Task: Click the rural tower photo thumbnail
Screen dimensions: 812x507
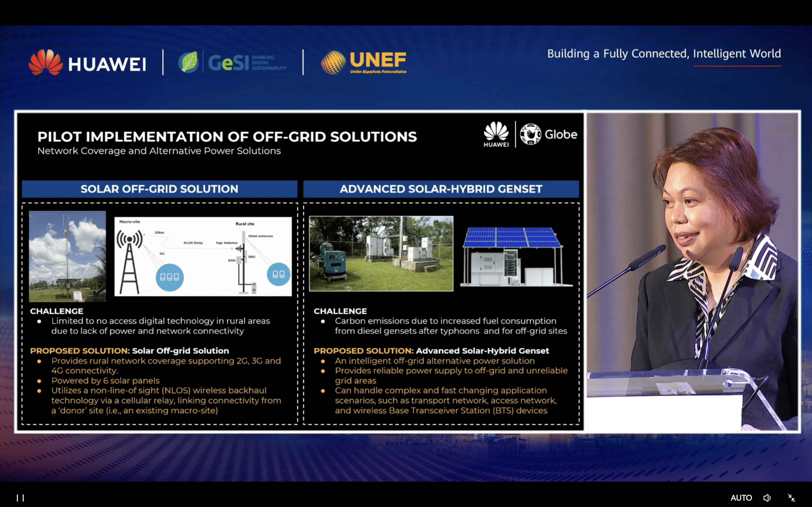Action: point(68,256)
